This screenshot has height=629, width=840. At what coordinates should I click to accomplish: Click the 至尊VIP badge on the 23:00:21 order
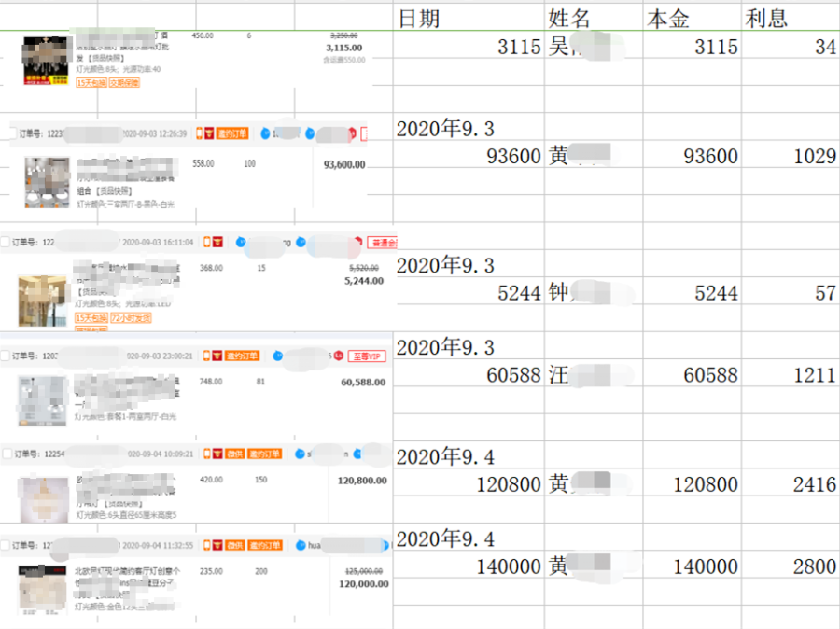[366, 356]
